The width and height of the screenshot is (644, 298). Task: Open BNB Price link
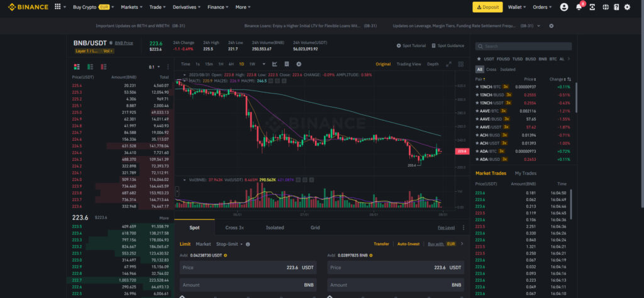(124, 43)
